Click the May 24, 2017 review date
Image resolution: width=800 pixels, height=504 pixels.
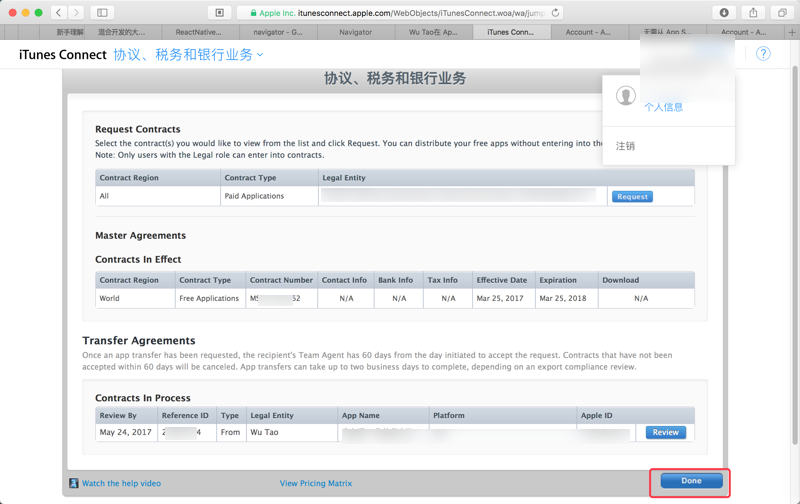(126, 432)
